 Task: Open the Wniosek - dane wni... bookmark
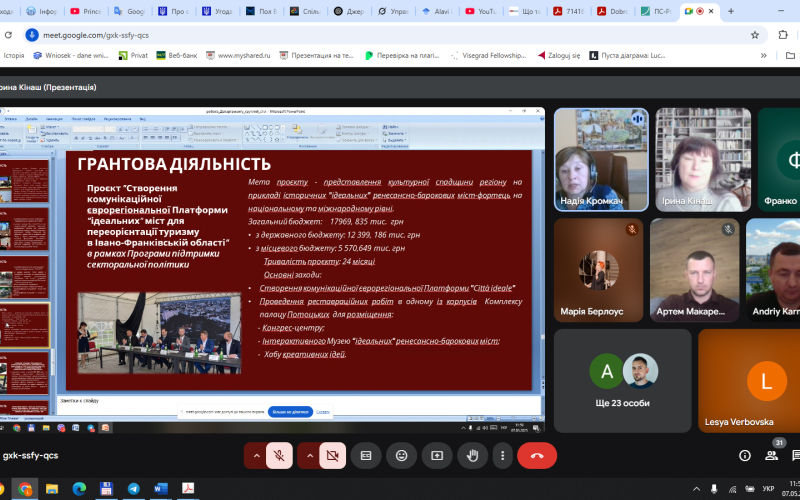(x=71, y=56)
